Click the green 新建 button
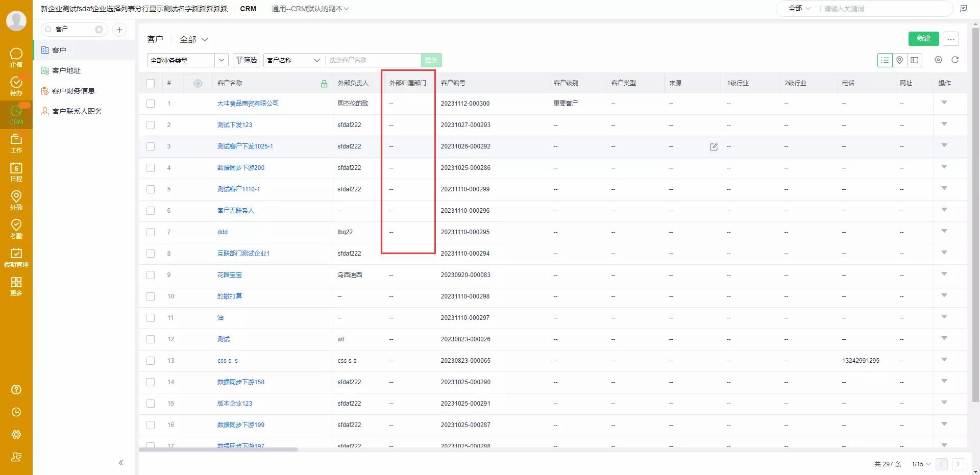The image size is (980, 475). (923, 39)
